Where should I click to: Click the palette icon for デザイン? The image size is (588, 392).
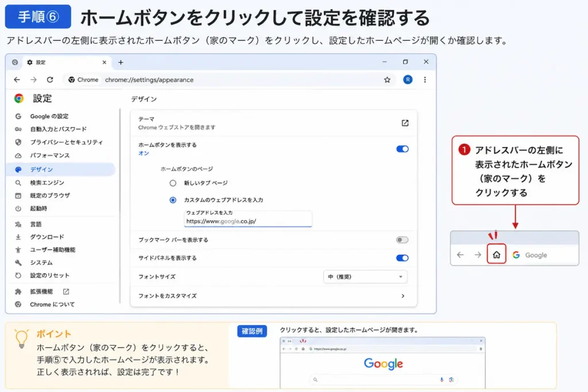[x=18, y=169]
